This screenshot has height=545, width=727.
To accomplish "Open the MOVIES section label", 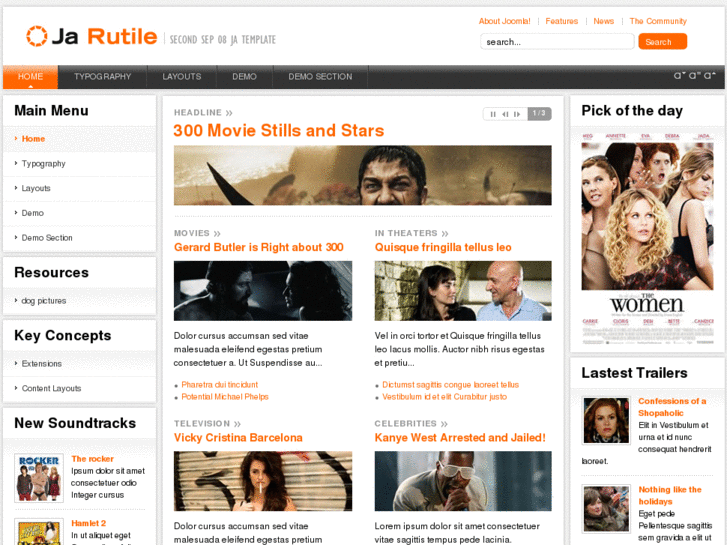I will pyautogui.click(x=197, y=233).
